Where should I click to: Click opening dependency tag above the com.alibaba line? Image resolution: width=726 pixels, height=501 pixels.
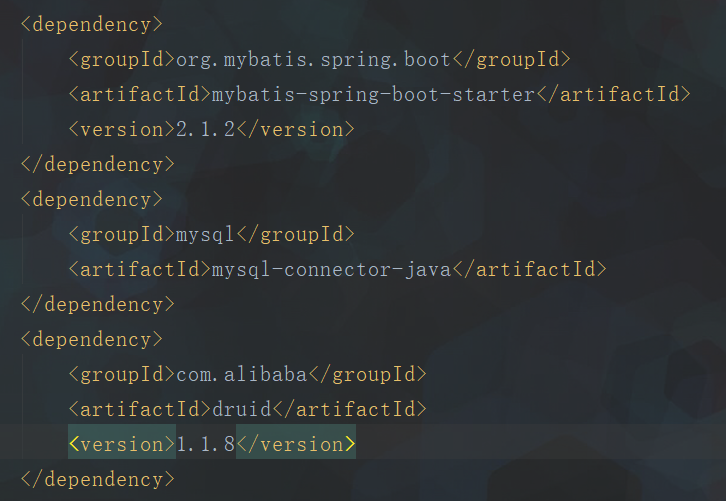click(x=92, y=340)
